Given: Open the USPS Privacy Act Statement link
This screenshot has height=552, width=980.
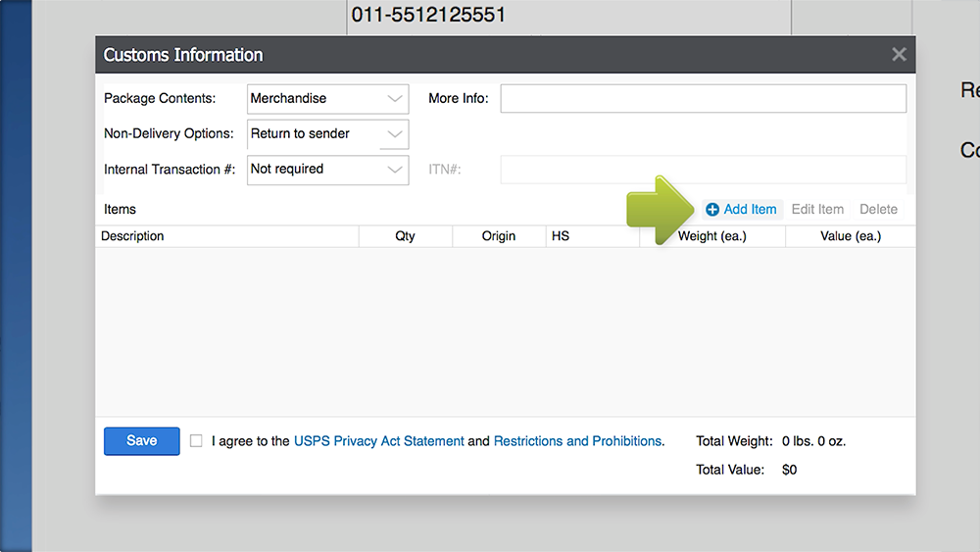Looking at the screenshot, I should (378, 441).
